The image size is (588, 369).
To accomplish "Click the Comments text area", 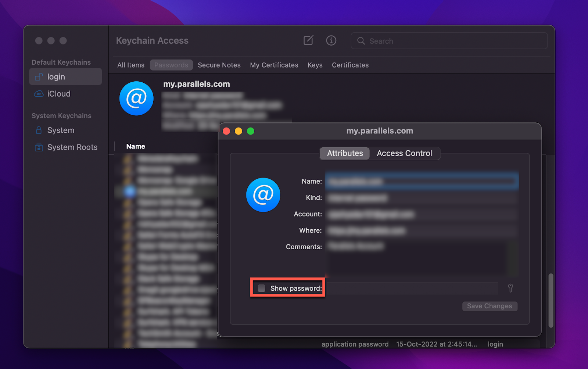I will point(422,258).
